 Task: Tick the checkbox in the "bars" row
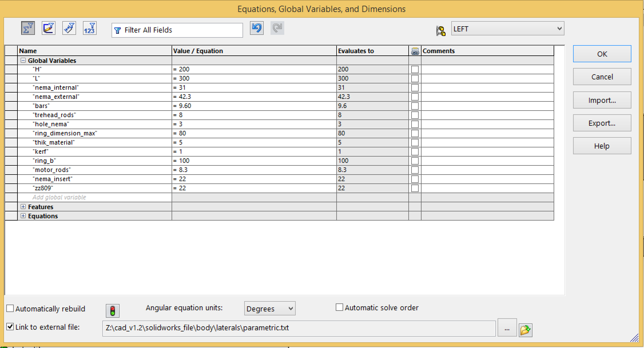click(415, 106)
